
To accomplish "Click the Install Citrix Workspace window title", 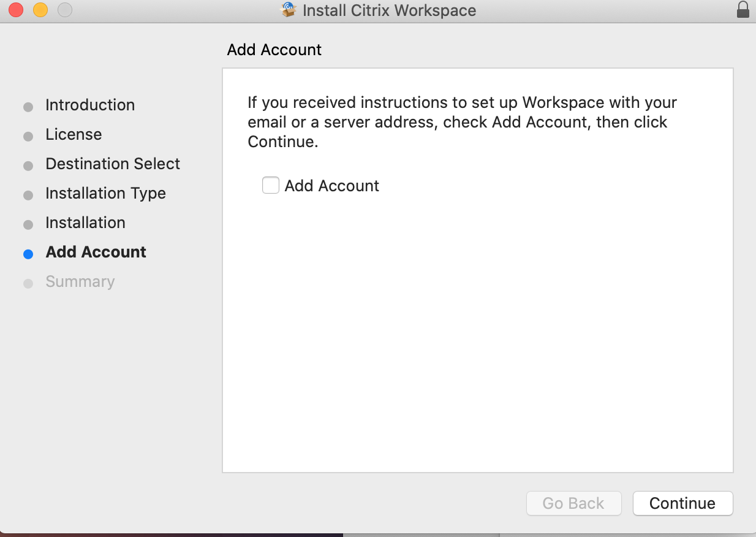I will point(389,10).
